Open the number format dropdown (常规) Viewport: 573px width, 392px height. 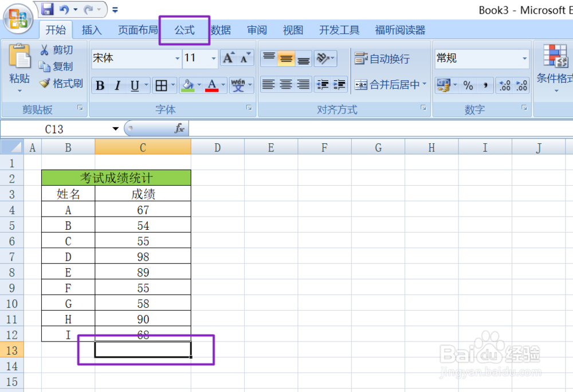pos(524,58)
